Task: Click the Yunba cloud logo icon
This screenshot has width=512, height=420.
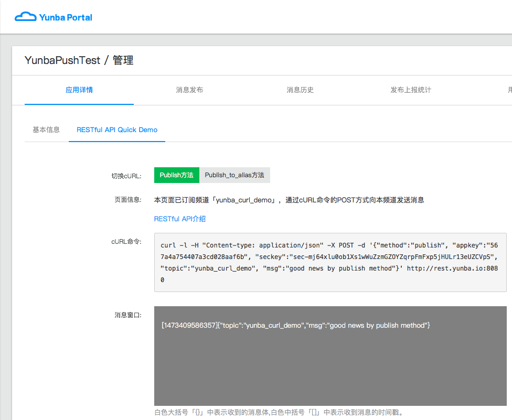Action: [26, 17]
